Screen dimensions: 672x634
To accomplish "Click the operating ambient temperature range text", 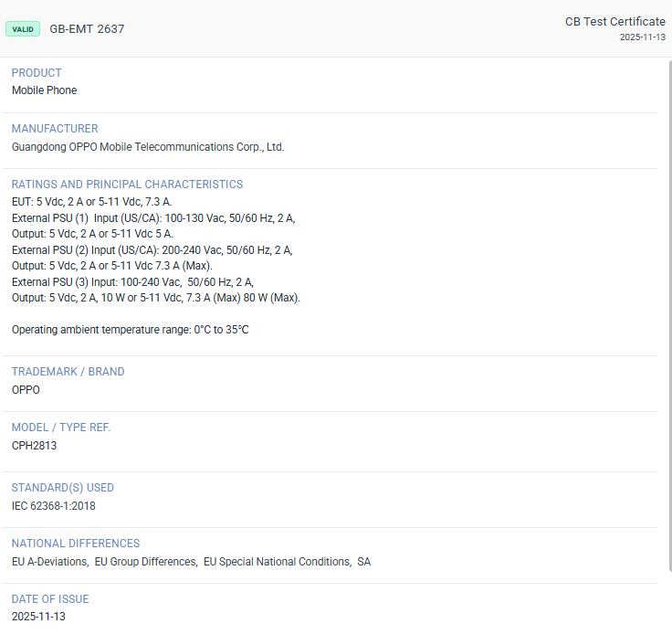I will coord(130,330).
